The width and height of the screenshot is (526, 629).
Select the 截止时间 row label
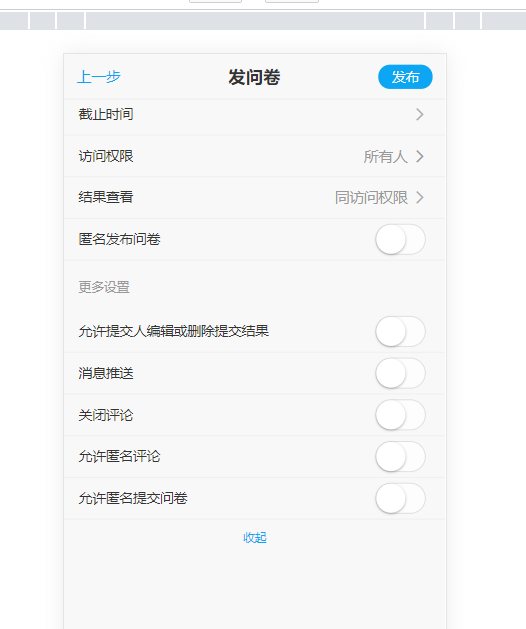click(106, 114)
